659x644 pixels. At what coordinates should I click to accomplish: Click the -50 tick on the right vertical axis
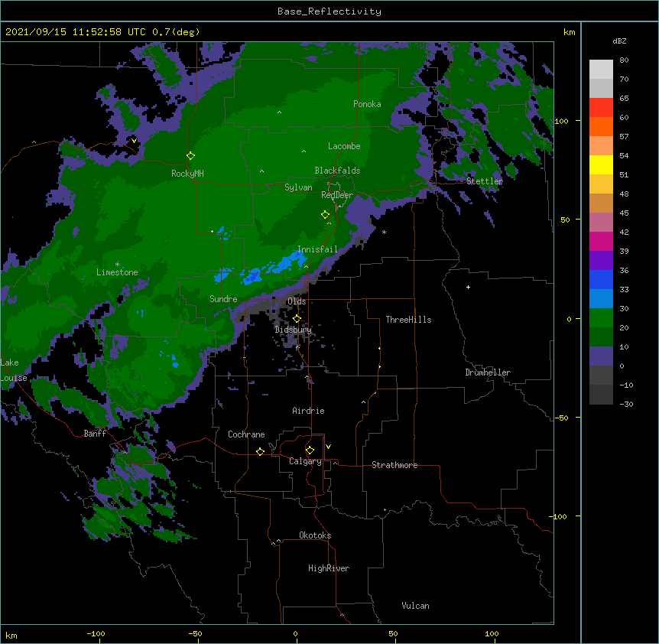coord(561,418)
